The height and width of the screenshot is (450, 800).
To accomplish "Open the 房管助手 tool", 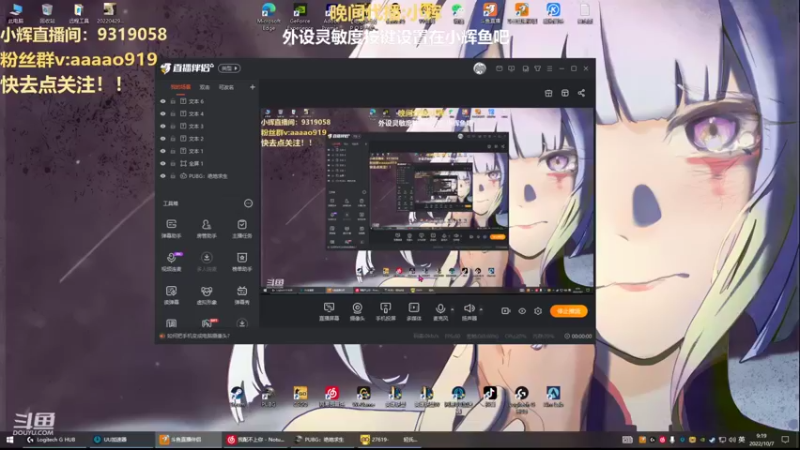I will pos(206,229).
